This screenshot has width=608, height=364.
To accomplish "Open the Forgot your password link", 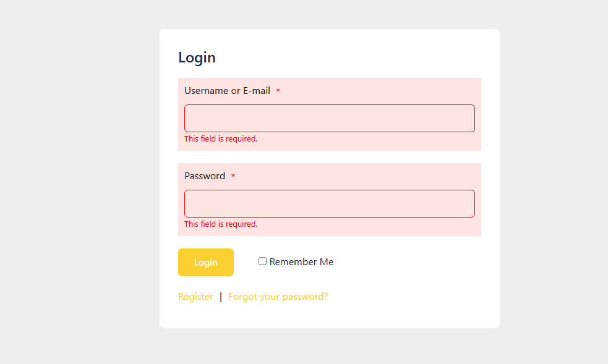I will pyautogui.click(x=278, y=297).
